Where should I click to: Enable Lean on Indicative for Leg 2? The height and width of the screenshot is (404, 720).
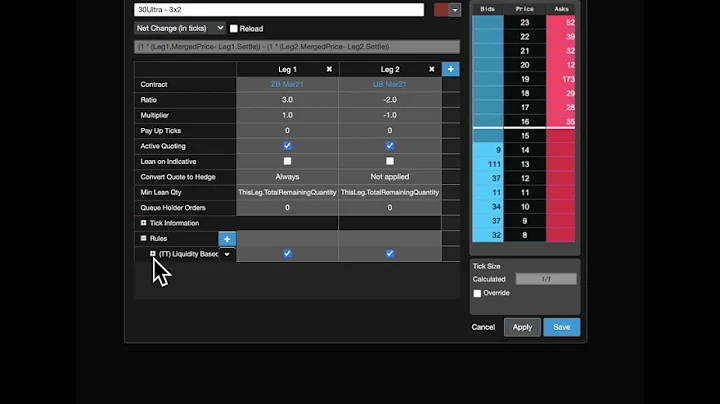pyautogui.click(x=390, y=161)
